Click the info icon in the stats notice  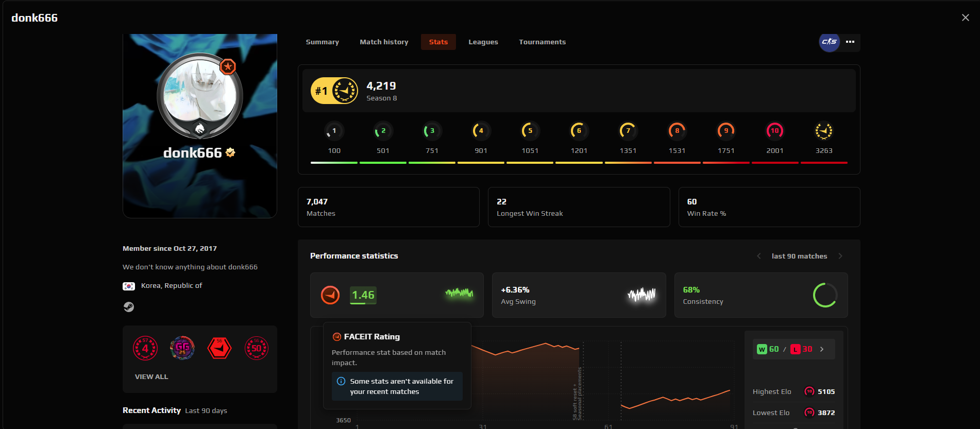pos(341,381)
